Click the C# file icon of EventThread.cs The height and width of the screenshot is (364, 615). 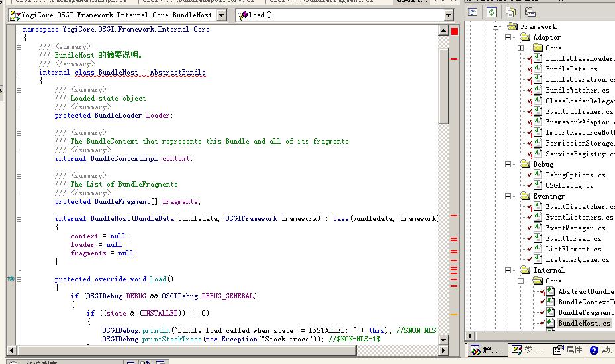(x=538, y=238)
